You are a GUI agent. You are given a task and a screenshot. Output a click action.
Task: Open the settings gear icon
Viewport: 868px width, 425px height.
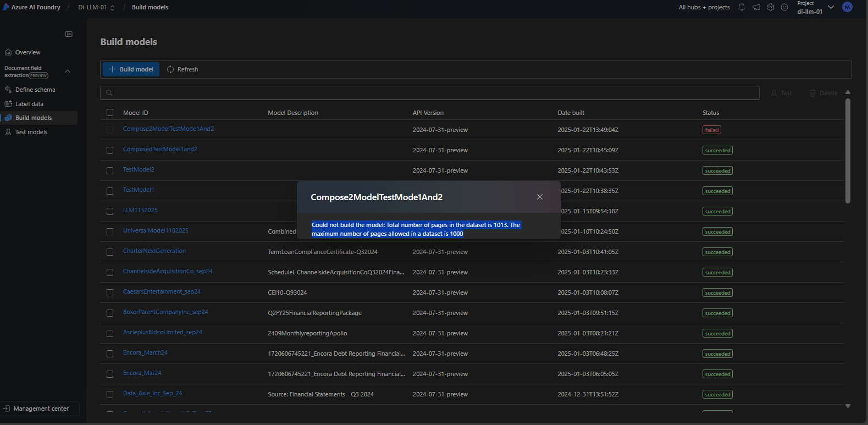771,7
